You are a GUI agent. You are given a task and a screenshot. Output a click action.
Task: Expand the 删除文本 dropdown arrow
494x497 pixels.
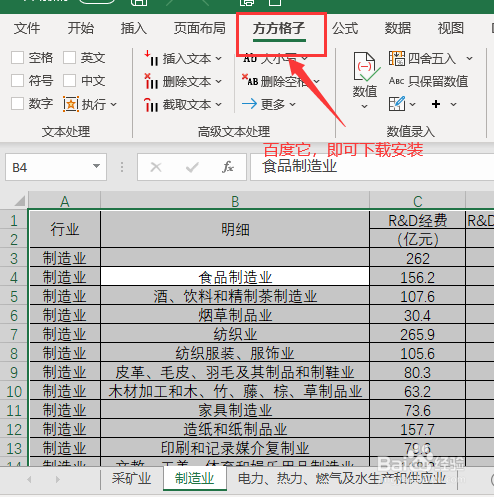point(218,82)
